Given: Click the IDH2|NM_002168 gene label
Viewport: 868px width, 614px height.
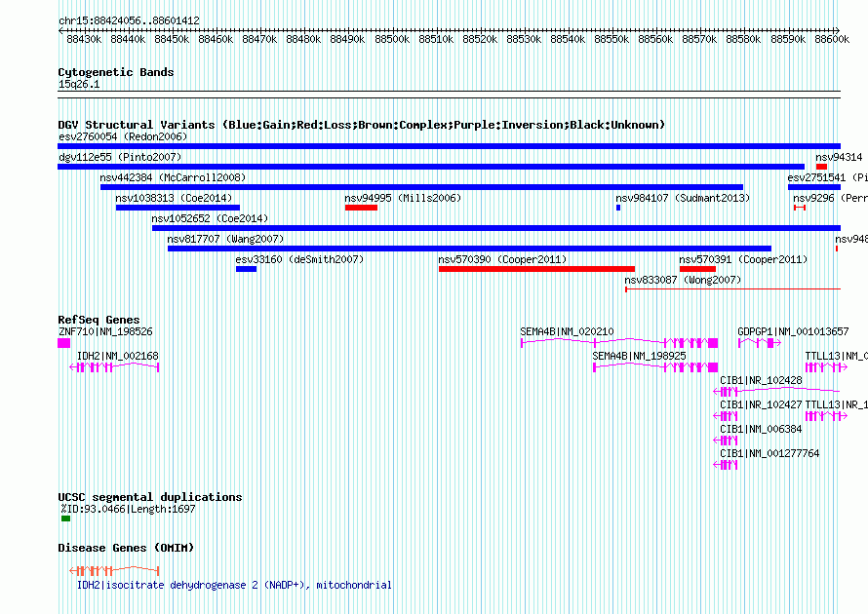Looking at the screenshot, I should click(117, 356).
